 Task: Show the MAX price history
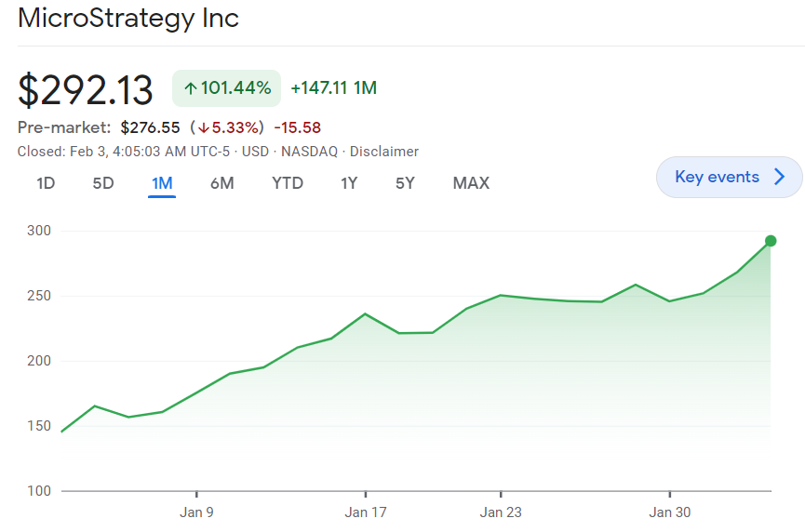tap(471, 183)
